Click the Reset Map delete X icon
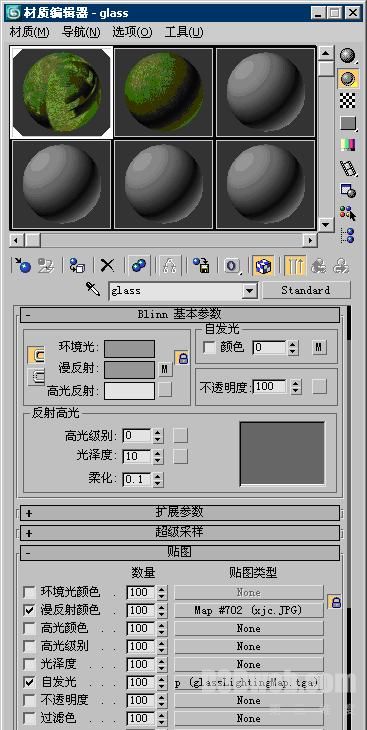This screenshot has height=730, width=367. 107,266
